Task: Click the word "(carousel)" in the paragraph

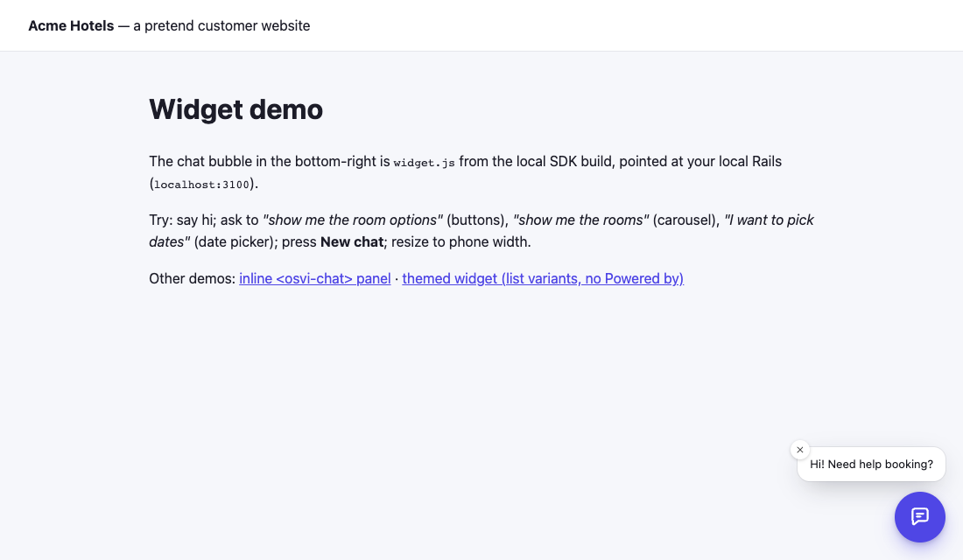Action: 686,220
